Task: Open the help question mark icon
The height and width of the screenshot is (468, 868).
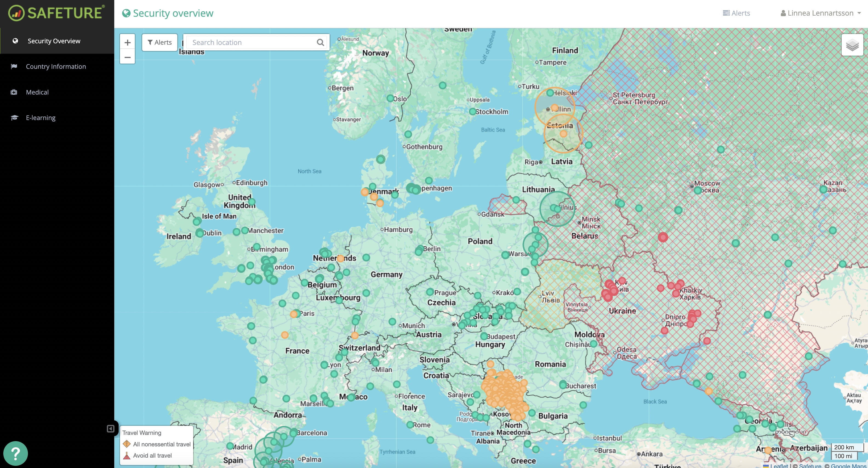Action: coord(16,453)
